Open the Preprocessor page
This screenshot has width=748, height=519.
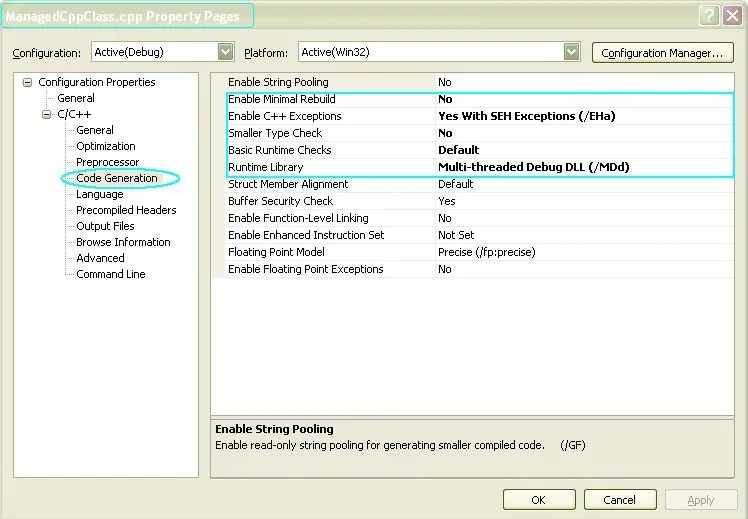coord(108,162)
